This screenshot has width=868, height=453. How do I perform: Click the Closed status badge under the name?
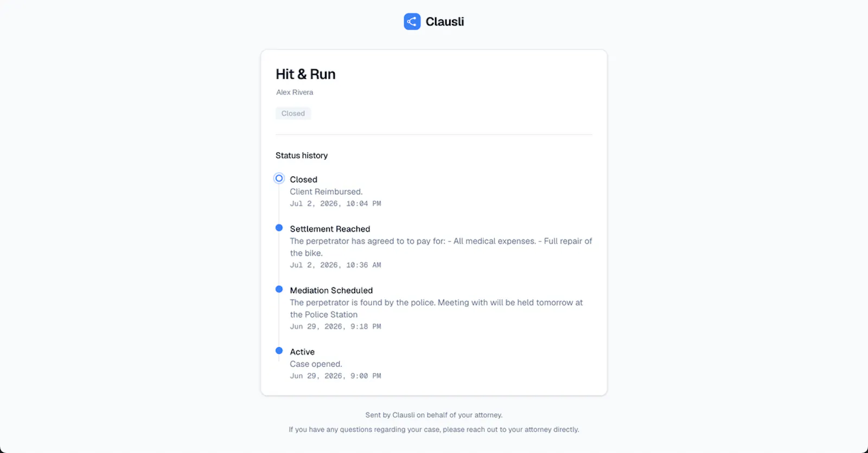[293, 113]
